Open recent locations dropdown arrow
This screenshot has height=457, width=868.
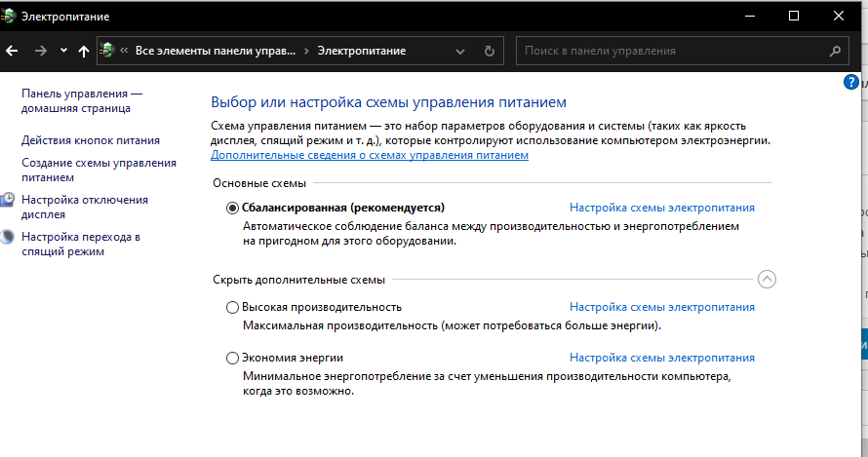click(x=63, y=51)
